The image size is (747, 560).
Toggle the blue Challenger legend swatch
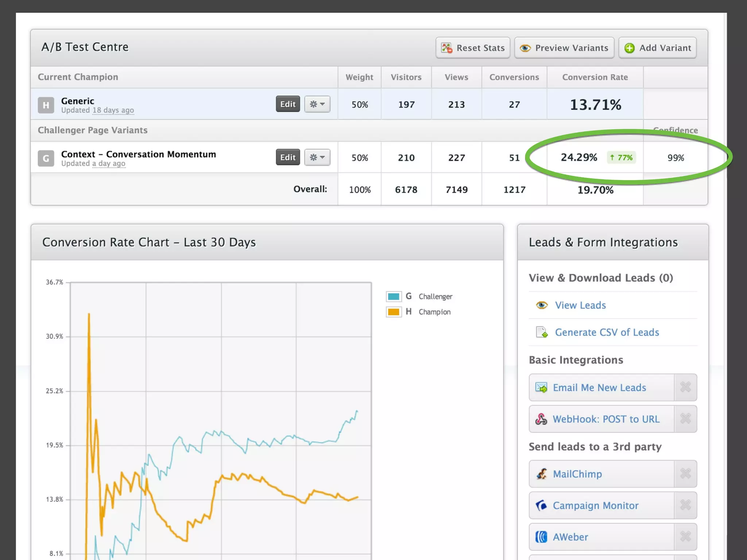pyautogui.click(x=394, y=296)
